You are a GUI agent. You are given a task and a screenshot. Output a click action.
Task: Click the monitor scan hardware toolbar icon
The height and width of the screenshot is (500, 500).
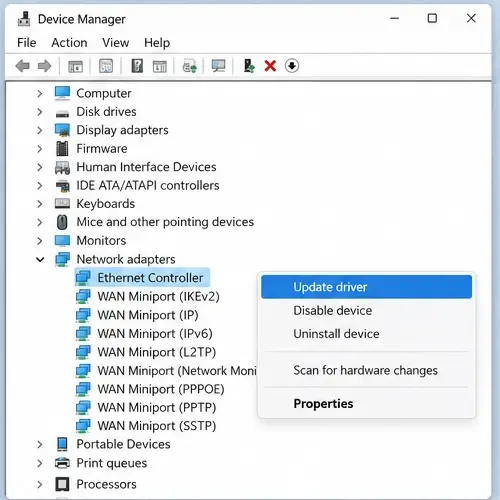coord(218,66)
